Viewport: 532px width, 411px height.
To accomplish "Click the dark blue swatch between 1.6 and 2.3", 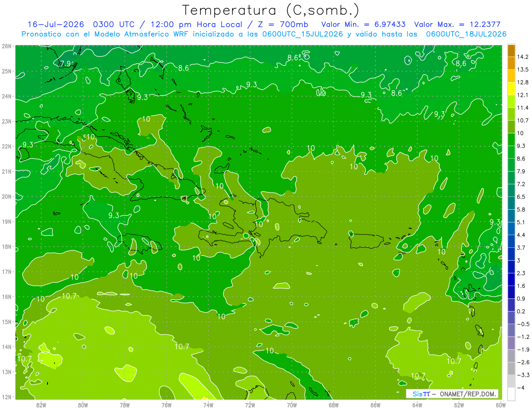I will (511, 279).
